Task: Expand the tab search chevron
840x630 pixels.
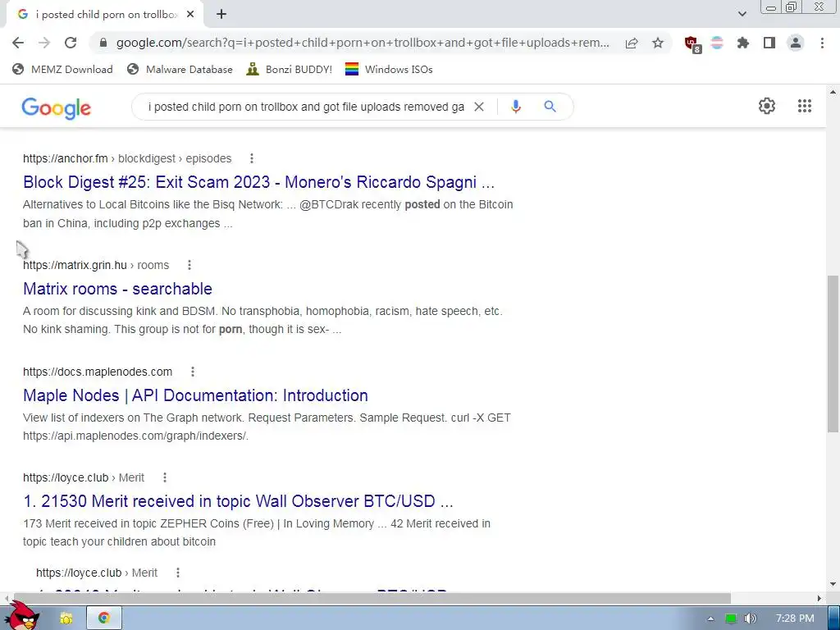Action: point(742,14)
